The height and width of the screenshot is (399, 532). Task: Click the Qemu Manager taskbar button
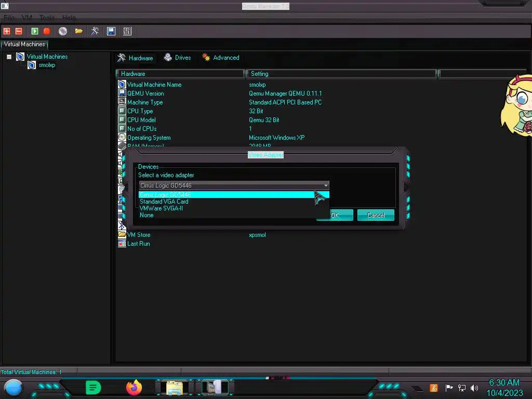[215, 388]
